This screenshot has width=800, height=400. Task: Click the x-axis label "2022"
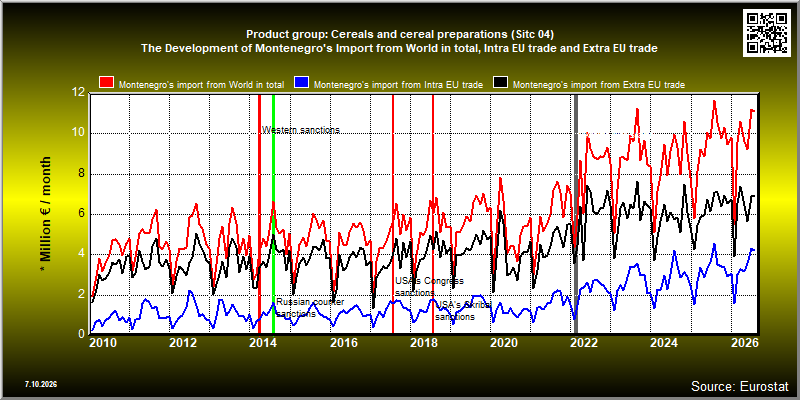[584, 342]
